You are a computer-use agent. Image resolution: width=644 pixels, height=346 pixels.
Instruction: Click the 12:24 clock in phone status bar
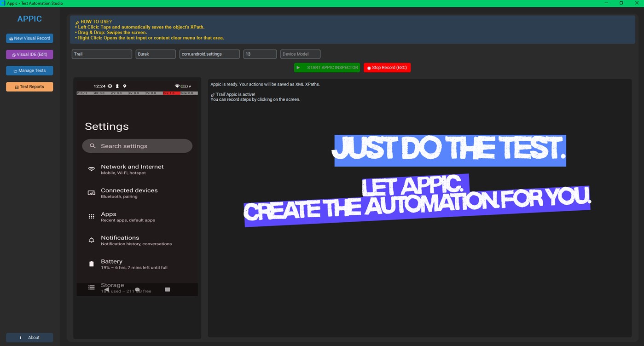click(99, 86)
